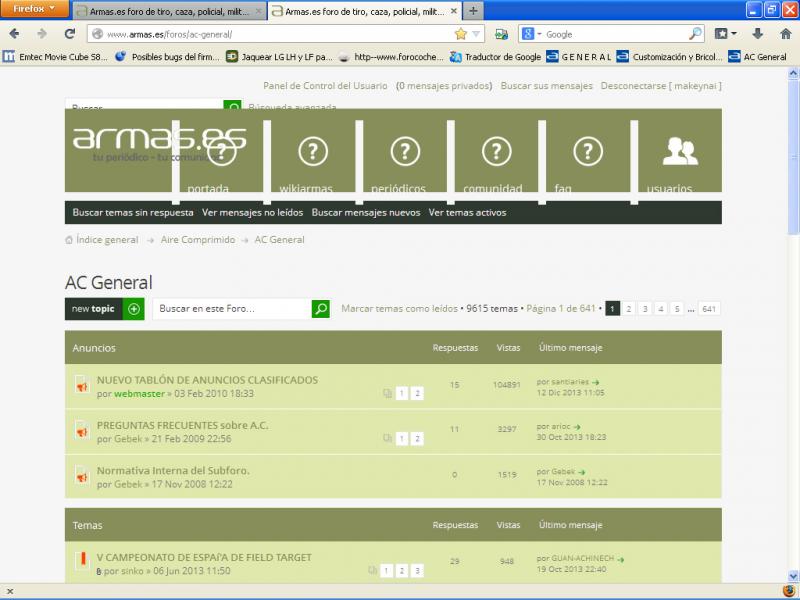Switch to the first Armas.es browser tab
Viewport: 800px width, 600px height.
167,11
